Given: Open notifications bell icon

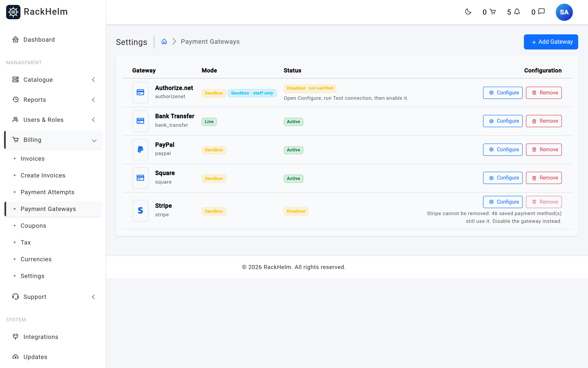Looking at the screenshot, I should click(x=517, y=12).
